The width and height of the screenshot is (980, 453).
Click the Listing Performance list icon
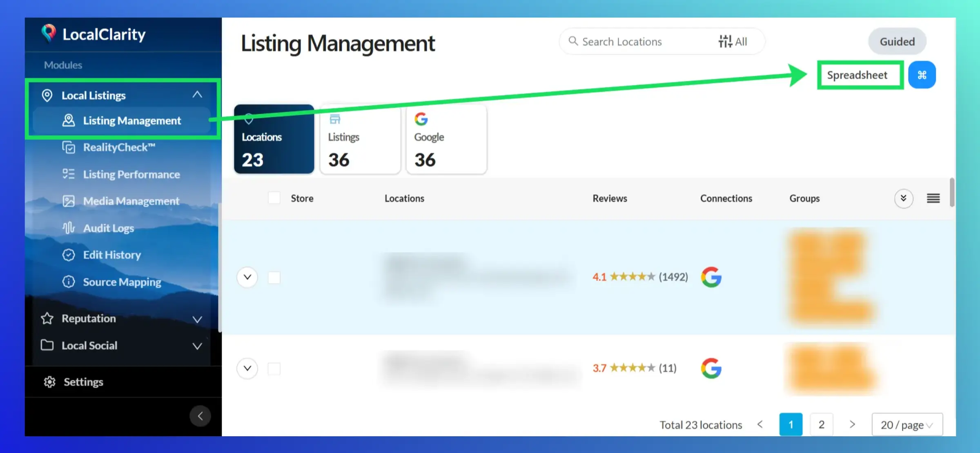click(69, 174)
